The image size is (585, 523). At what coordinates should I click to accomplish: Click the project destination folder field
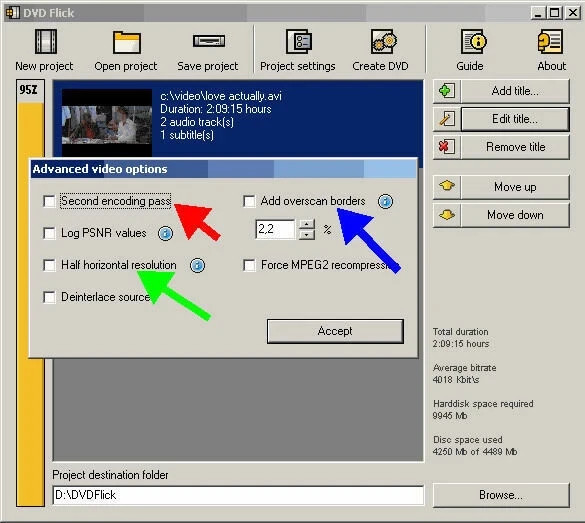coord(238,495)
